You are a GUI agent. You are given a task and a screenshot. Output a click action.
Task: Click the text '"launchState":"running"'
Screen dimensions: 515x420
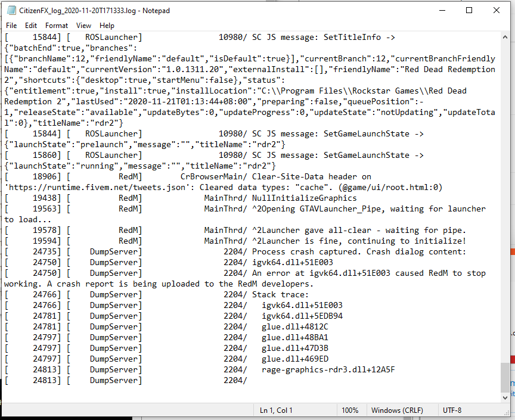click(61, 166)
